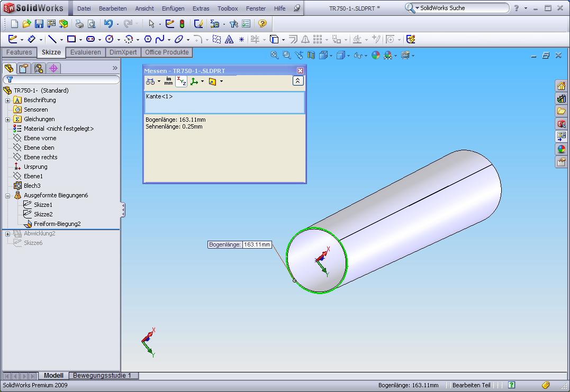Switch to the Office Produkte tab
Image resolution: width=570 pixels, height=392 pixels.
[167, 52]
